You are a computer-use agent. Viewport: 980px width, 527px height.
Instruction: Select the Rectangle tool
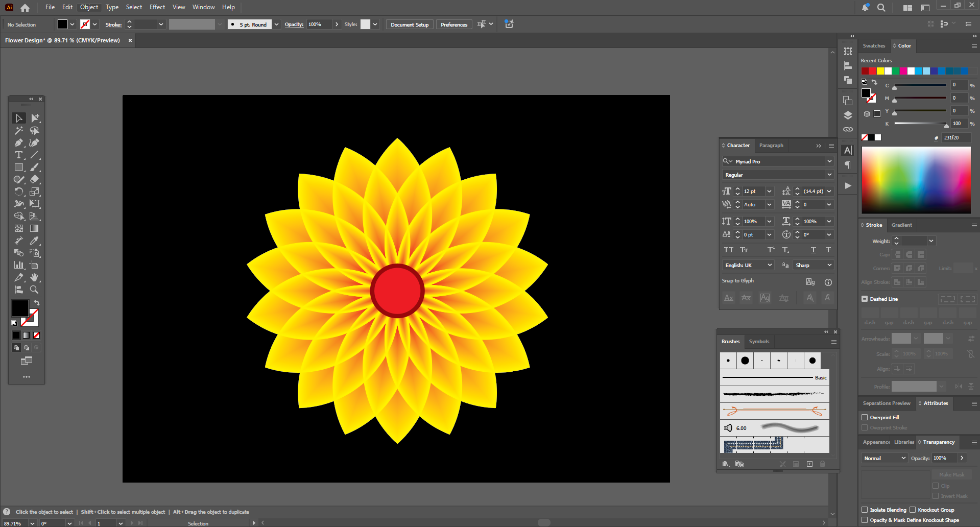(19, 167)
